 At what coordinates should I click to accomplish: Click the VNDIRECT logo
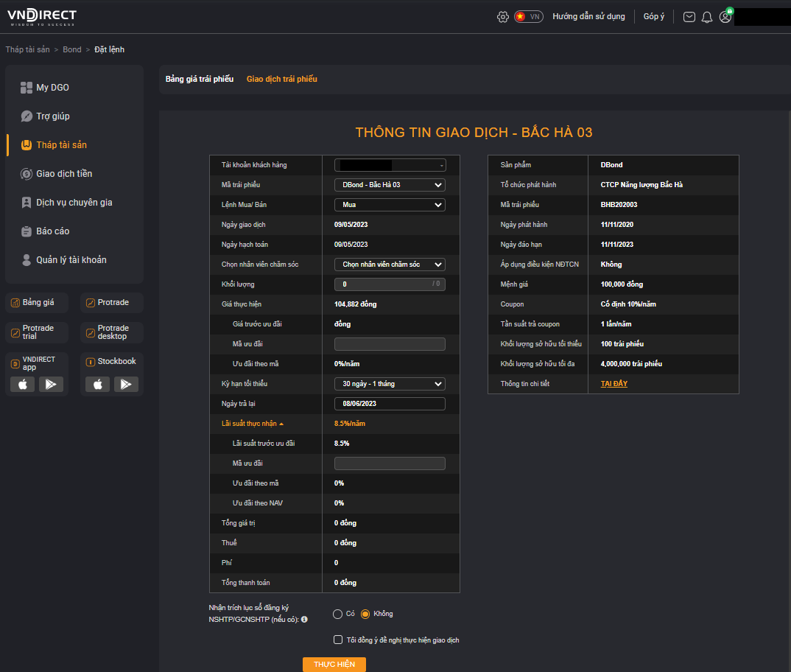click(42, 17)
